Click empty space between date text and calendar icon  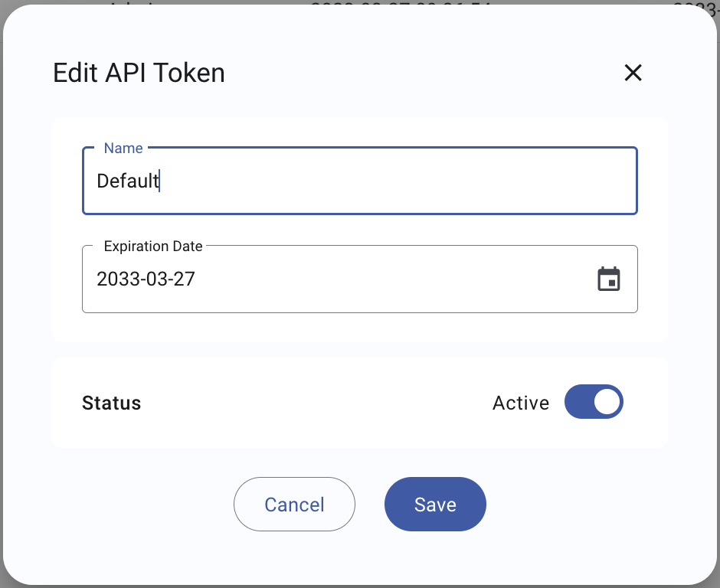pyautogui.click(x=395, y=279)
